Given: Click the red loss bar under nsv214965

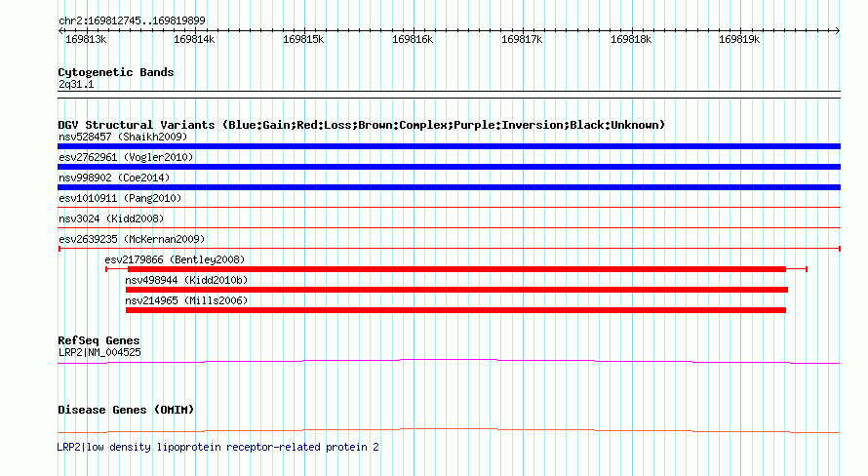Looking at the screenshot, I should pos(455,310).
